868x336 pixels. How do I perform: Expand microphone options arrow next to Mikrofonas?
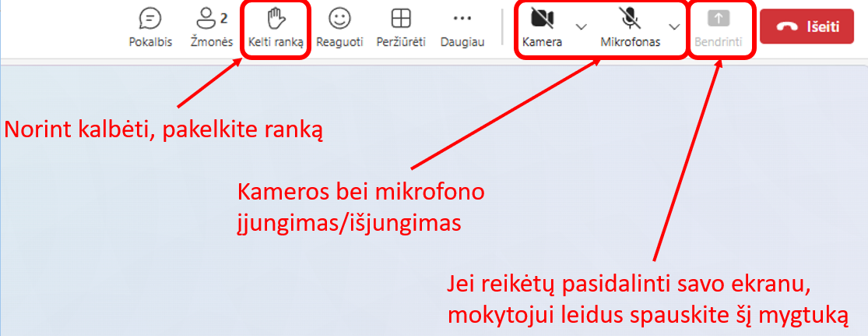tap(673, 27)
